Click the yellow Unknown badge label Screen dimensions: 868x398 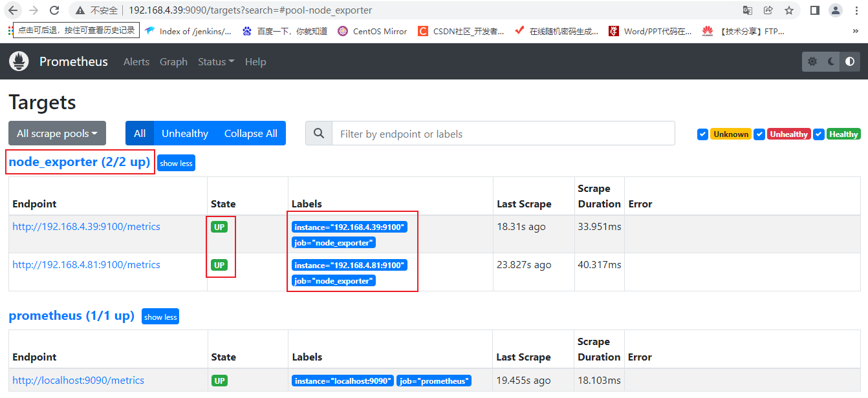point(731,134)
